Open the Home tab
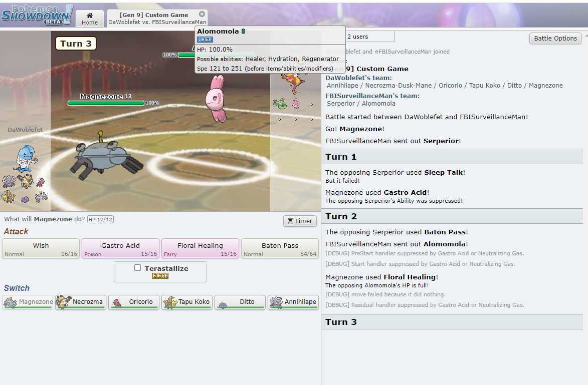Screen dimensions: 588x385 pos(90,19)
